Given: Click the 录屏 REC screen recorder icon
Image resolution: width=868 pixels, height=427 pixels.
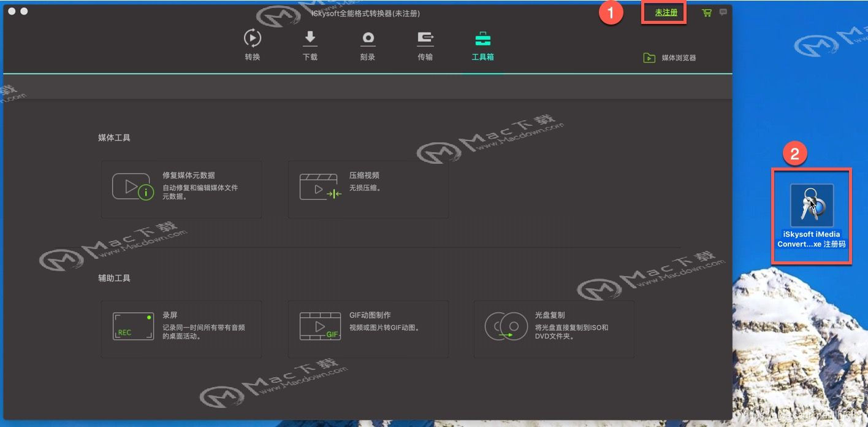Looking at the screenshot, I should [x=133, y=326].
